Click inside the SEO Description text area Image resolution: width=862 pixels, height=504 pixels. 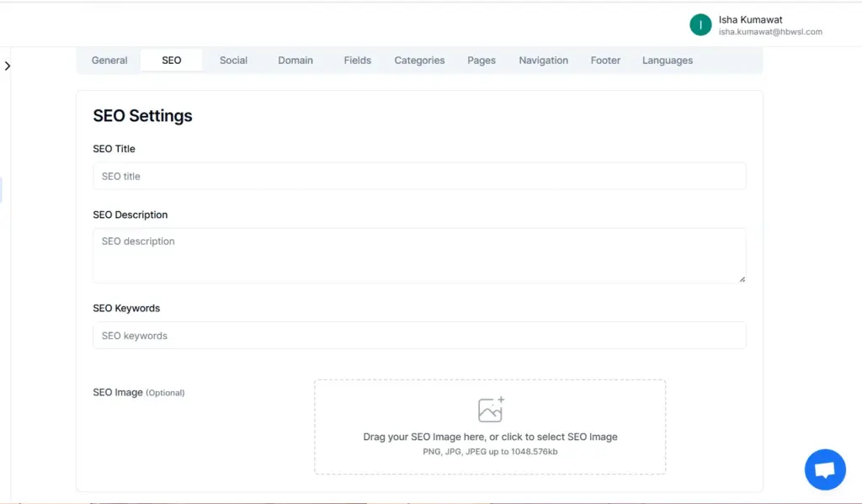tap(418, 255)
